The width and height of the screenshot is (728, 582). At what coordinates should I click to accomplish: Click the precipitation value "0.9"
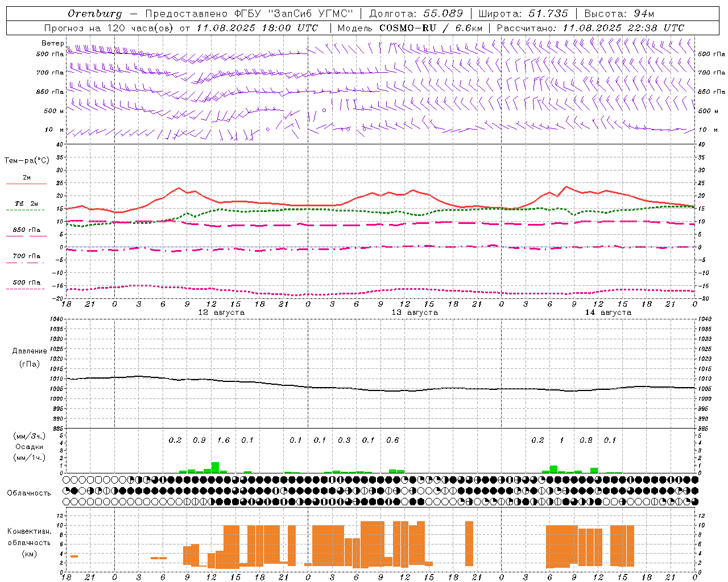199,440
